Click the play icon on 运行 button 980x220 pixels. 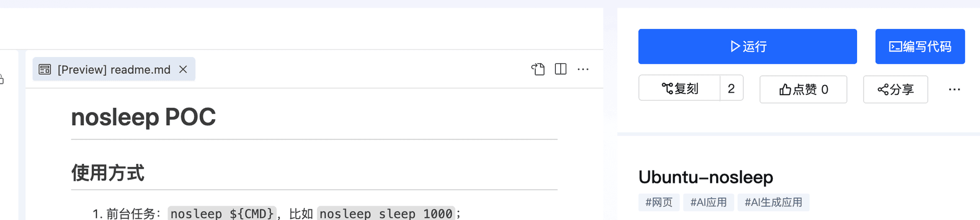pyautogui.click(x=735, y=46)
